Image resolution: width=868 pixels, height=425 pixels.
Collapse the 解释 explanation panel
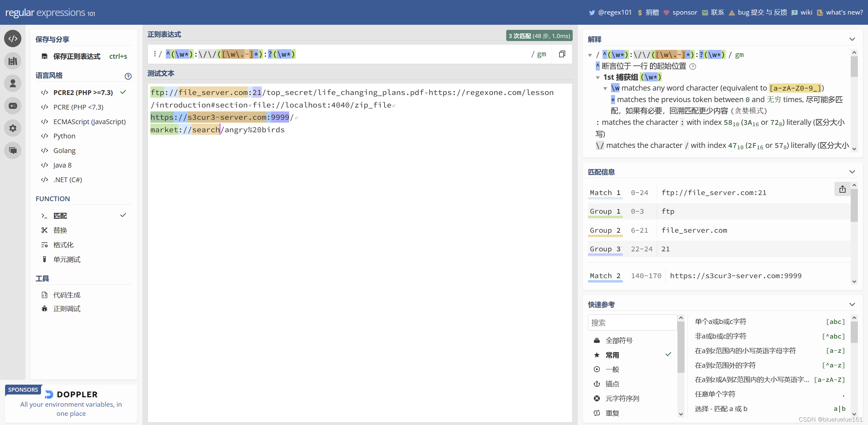852,39
